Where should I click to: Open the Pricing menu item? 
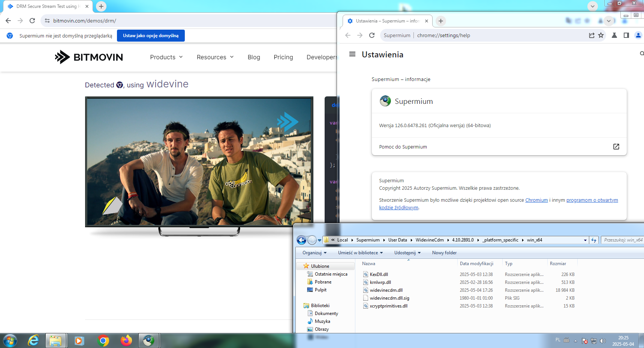click(283, 57)
